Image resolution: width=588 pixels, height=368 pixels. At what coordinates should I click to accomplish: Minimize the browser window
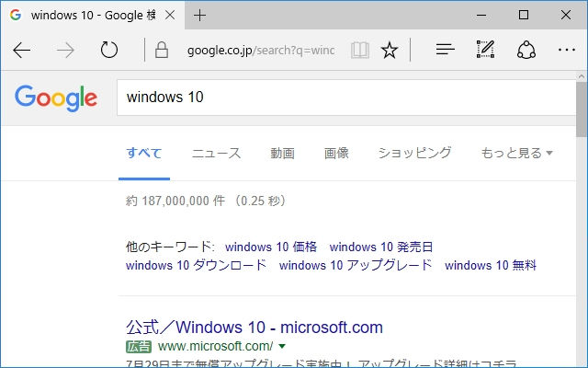tap(481, 16)
